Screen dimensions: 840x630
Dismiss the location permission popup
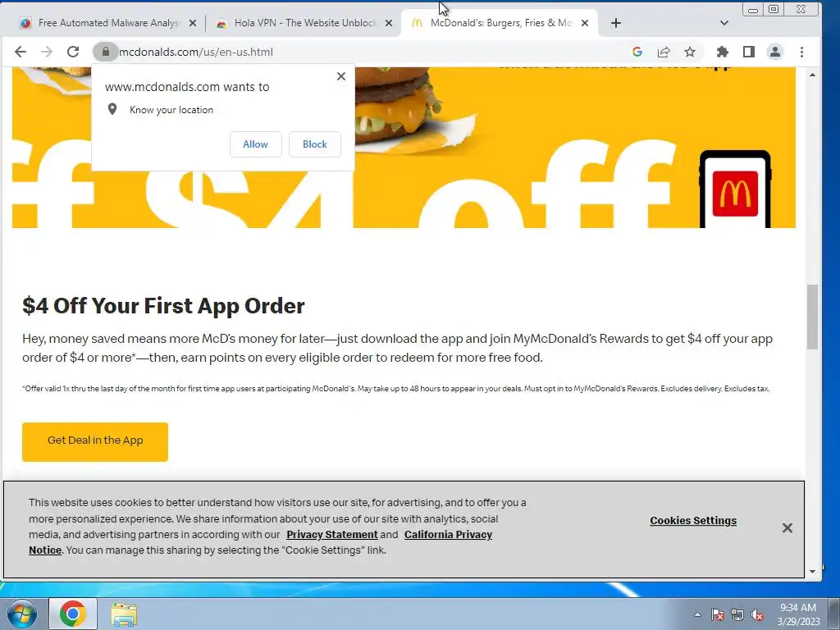[x=341, y=76]
